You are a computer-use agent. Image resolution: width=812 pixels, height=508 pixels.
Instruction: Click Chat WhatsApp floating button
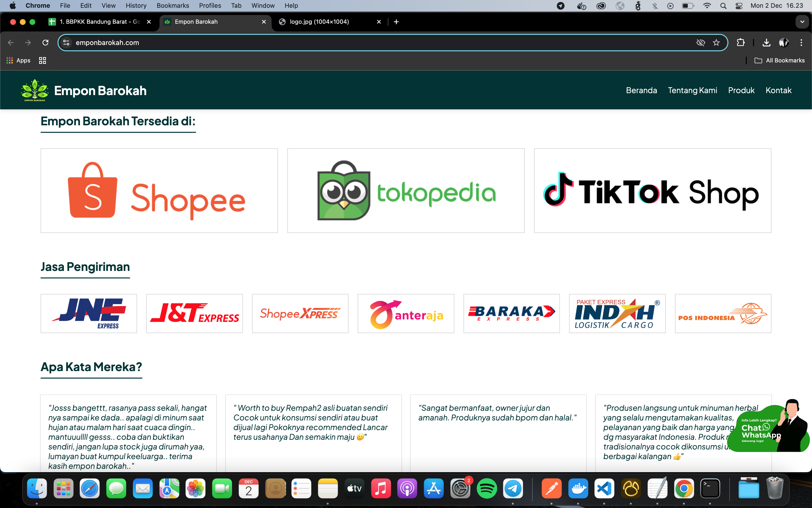[768, 426]
